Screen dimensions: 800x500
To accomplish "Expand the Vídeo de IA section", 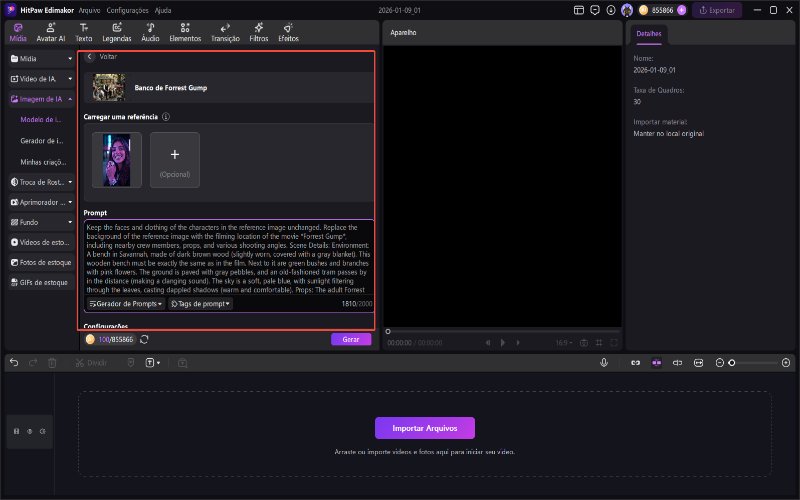I will [x=41, y=78].
